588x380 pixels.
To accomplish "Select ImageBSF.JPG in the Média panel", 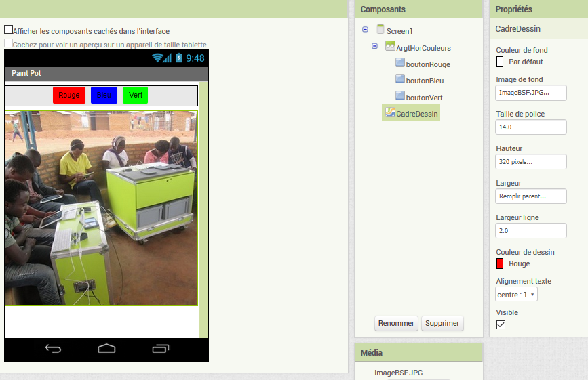I will tap(398, 373).
